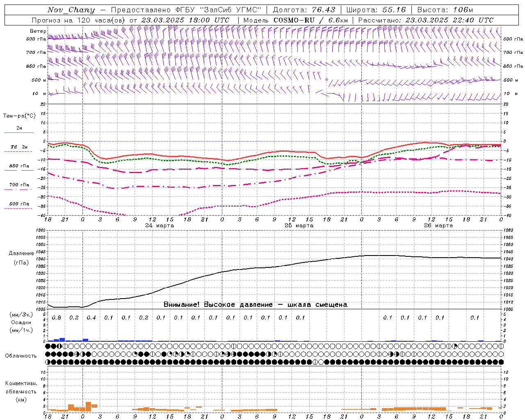Viewport: 525px width, 420px height.
Task: Click the 'Ветер' wind panel label
Action: point(38,31)
